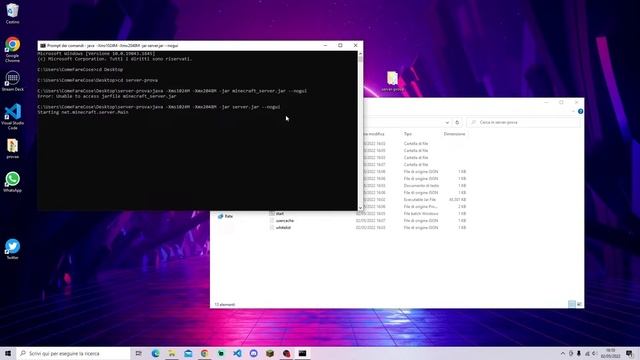
Task: Switch to Command Prompt in the taskbar
Action: tap(302, 353)
